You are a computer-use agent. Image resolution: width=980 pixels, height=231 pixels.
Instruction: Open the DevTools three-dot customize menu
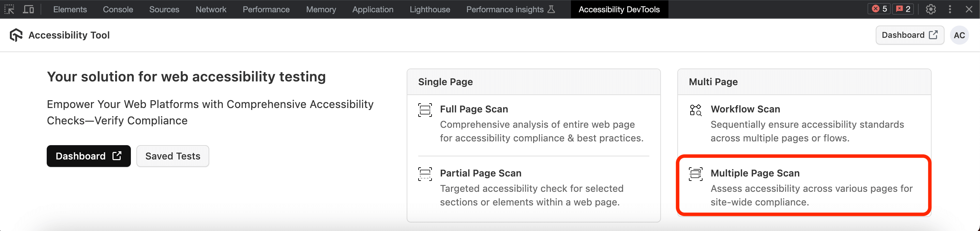[950, 9]
